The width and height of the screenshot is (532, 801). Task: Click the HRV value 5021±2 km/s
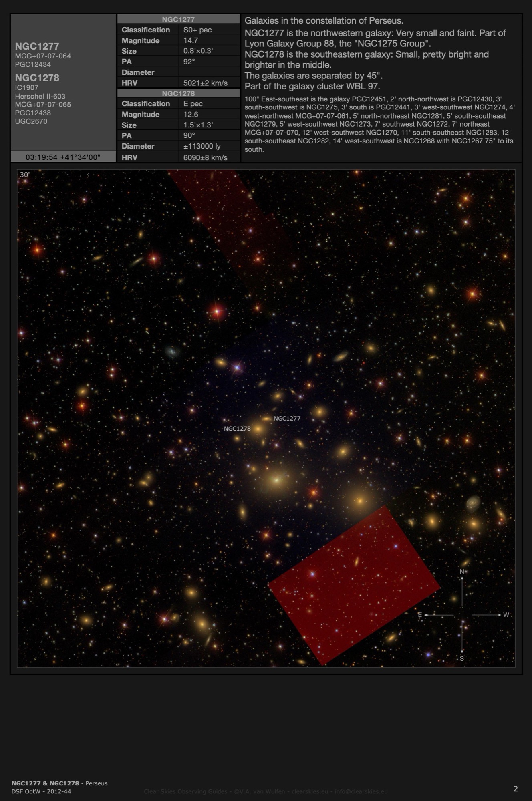coord(205,83)
